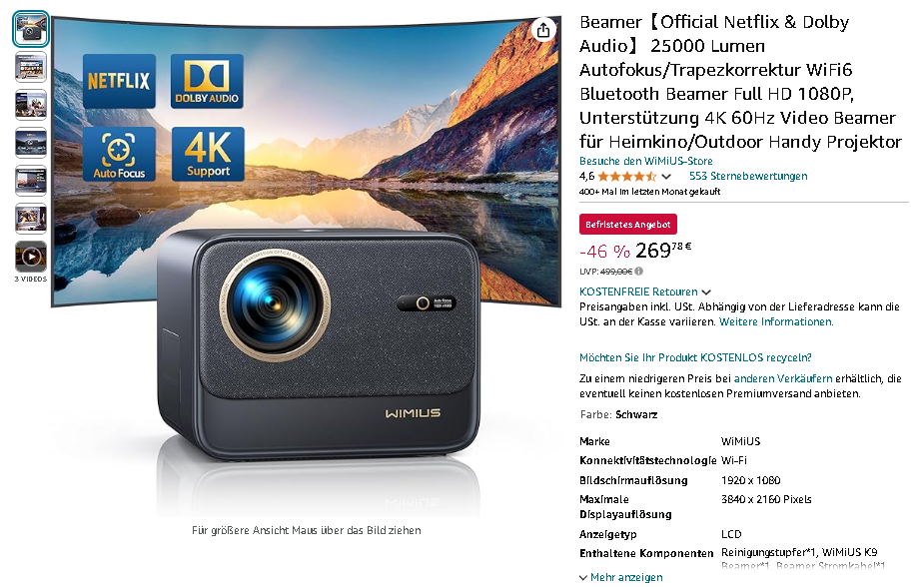This screenshot has height=587, width=924.
Task: Open the 3 Videos play thumbnail
Action: pyautogui.click(x=31, y=257)
